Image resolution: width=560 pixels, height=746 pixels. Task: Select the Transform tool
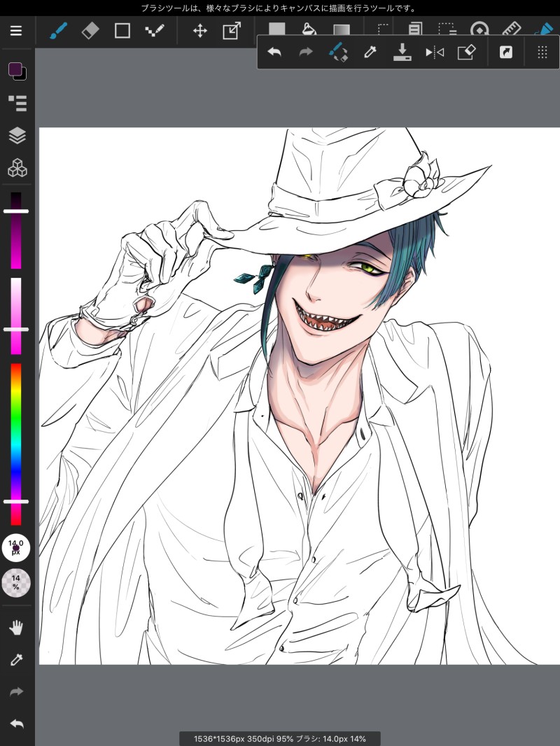(x=232, y=31)
